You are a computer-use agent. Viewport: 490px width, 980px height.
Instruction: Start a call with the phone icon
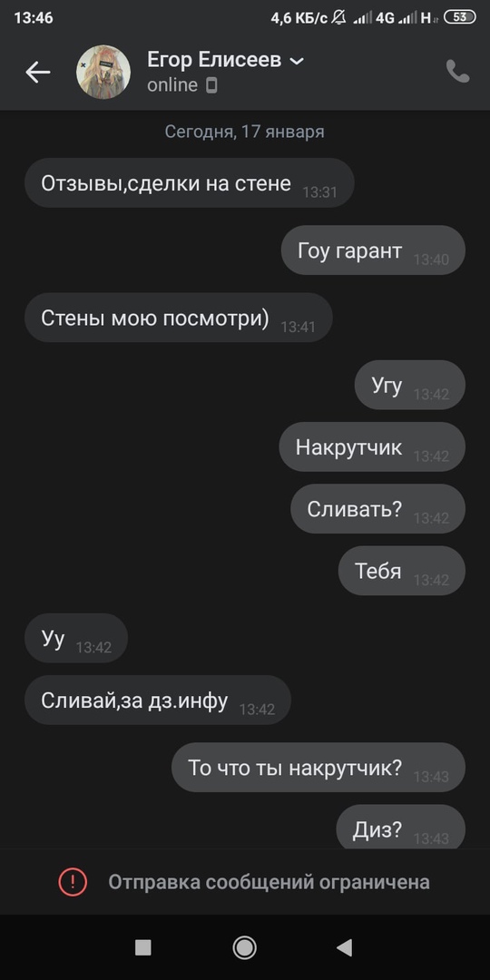(x=457, y=72)
